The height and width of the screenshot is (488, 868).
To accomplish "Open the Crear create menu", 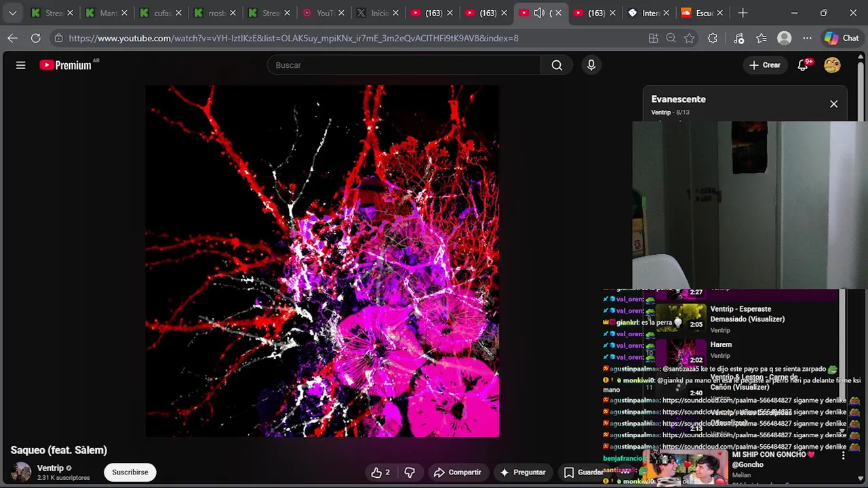I will (x=764, y=65).
